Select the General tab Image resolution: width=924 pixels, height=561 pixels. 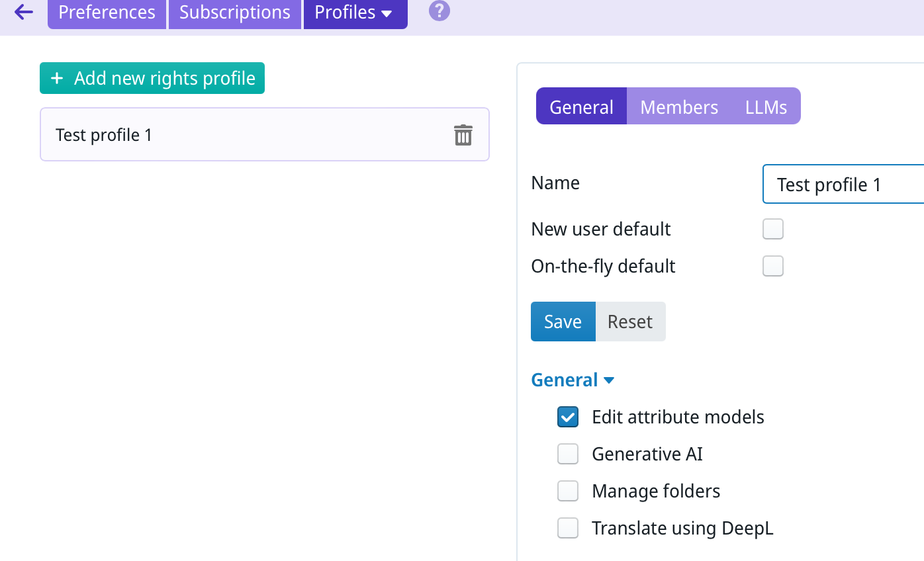(581, 107)
